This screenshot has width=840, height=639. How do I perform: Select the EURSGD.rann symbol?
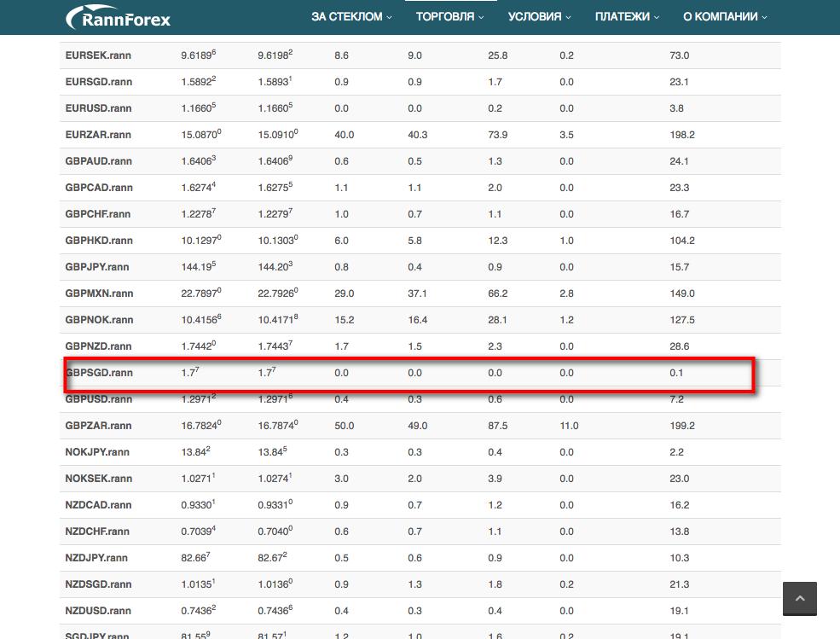tap(99, 82)
